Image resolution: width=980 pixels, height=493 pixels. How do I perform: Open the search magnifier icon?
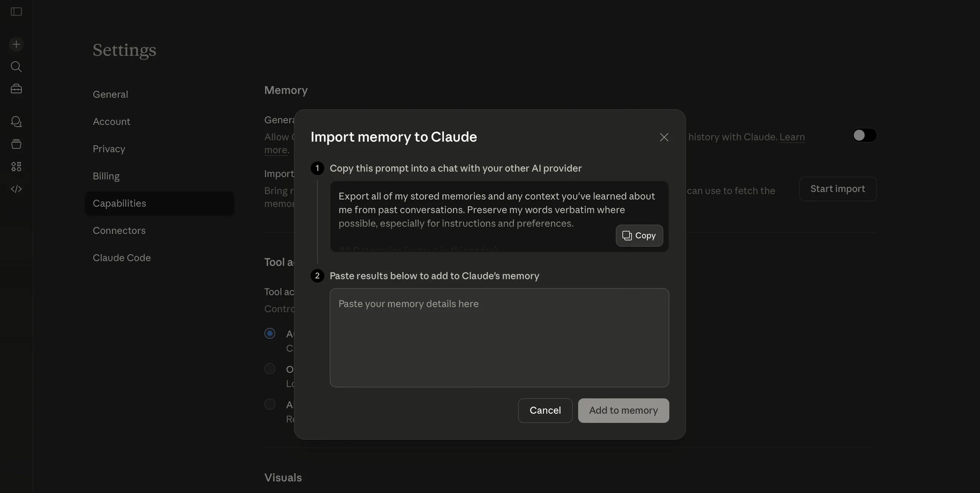[x=16, y=67]
